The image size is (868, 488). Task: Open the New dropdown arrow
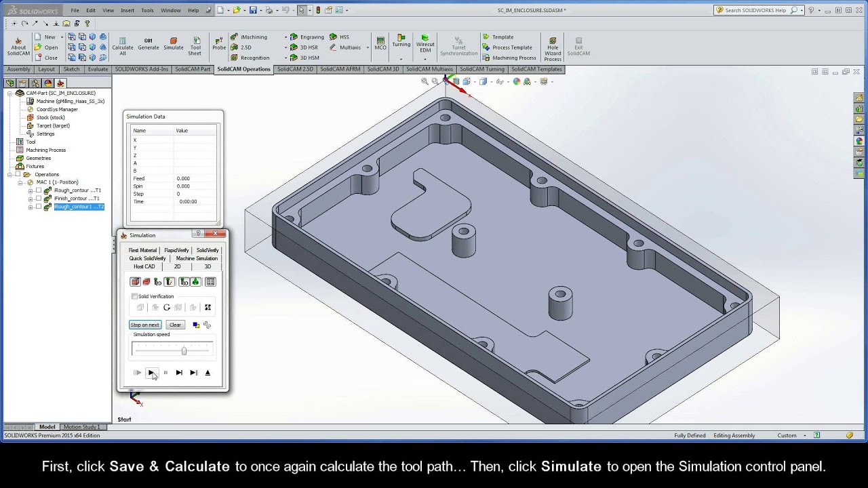(x=62, y=37)
